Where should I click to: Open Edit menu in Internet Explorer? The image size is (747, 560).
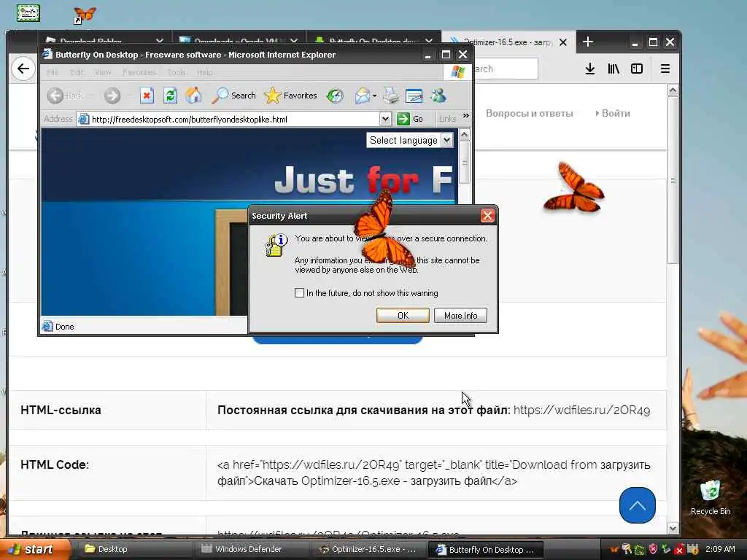tap(77, 72)
